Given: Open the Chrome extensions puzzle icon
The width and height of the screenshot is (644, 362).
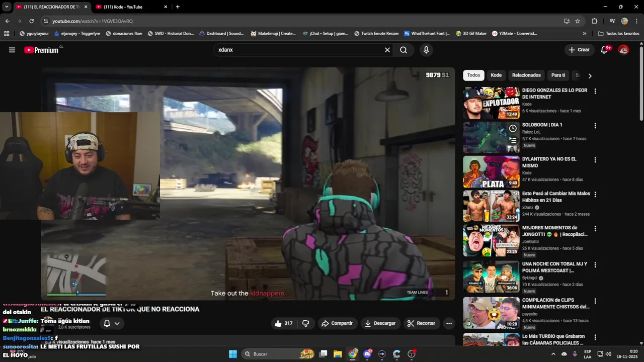Looking at the screenshot, I should pyautogui.click(x=594, y=21).
